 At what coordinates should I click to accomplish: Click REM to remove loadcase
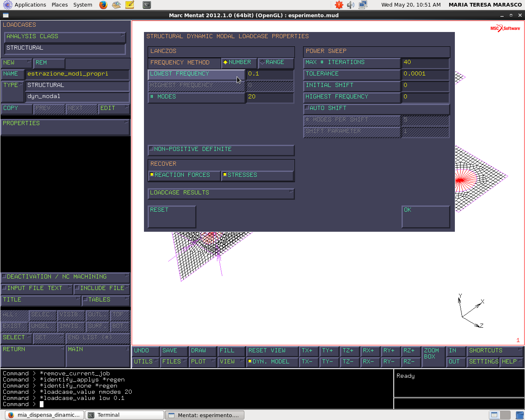pos(49,63)
